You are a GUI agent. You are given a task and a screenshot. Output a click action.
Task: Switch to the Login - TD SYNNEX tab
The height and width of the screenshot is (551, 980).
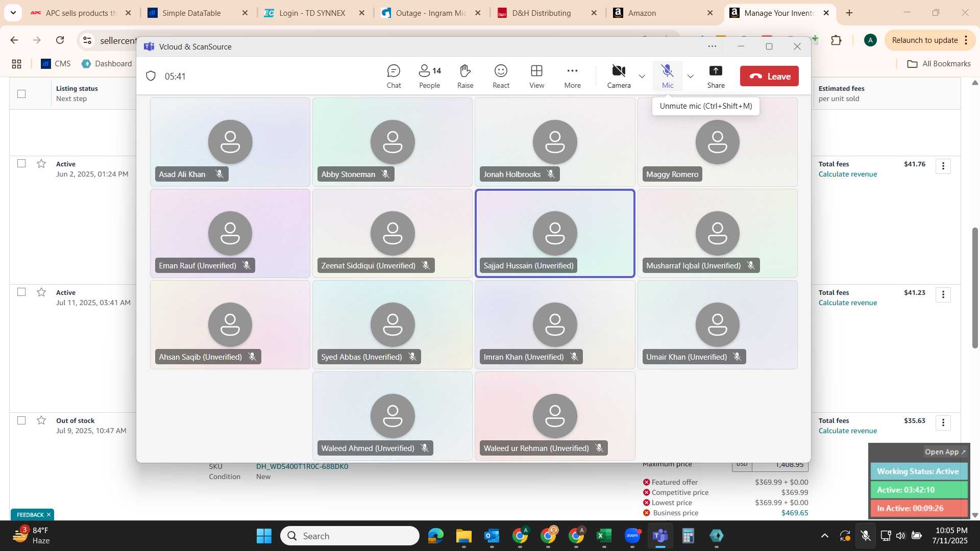point(312,13)
